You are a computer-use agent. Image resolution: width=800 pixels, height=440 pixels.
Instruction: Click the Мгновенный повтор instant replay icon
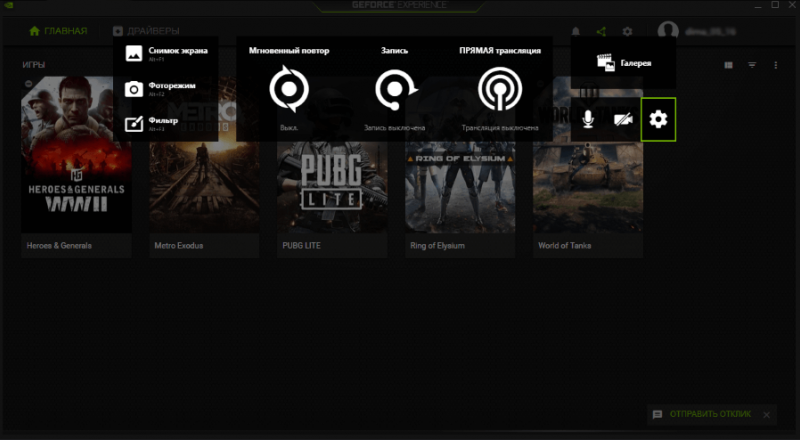point(289,89)
